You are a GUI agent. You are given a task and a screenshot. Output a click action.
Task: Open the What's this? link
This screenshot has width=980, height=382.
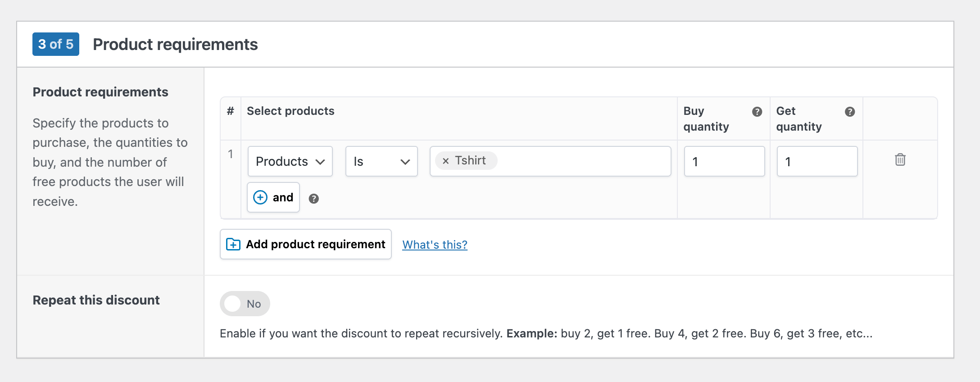click(x=435, y=245)
